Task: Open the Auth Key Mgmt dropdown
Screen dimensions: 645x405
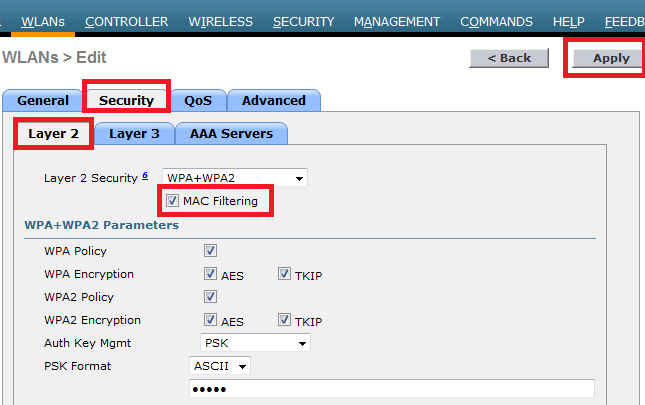Action: (x=249, y=343)
